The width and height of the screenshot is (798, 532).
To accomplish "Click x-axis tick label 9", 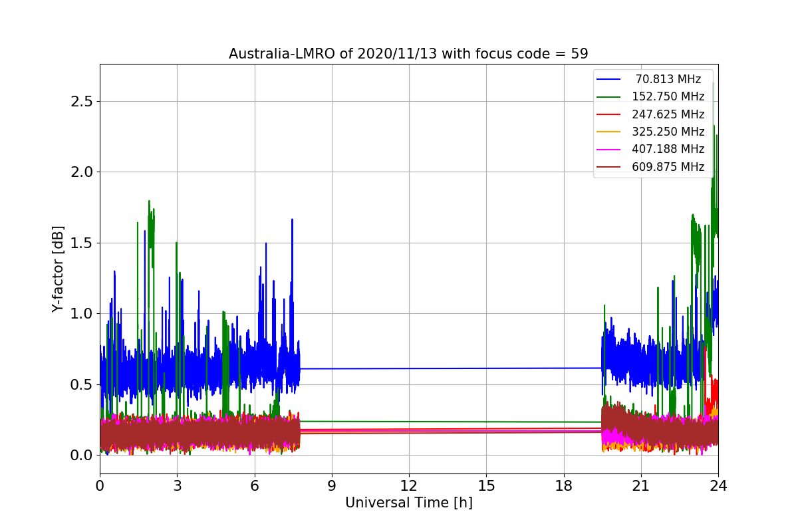I will tap(332, 485).
